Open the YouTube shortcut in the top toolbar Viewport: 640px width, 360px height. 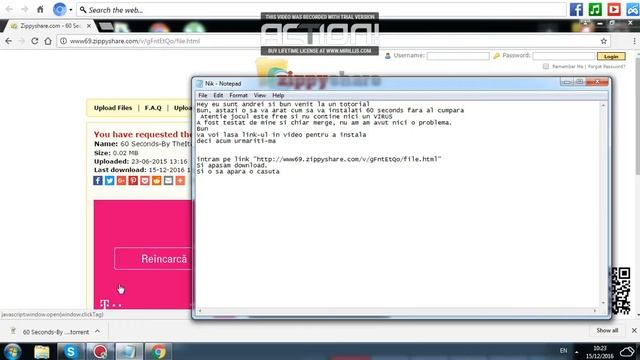[x=613, y=9]
